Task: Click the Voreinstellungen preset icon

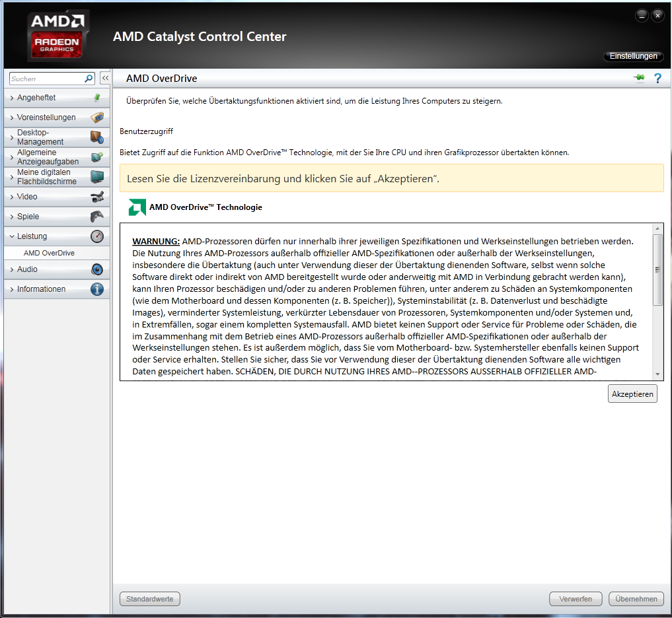Action: tap(97, 117)
